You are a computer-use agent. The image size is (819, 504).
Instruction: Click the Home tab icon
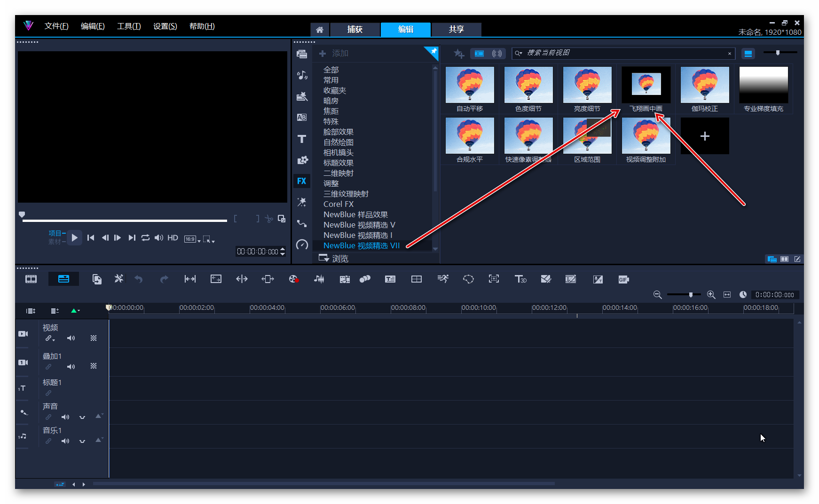(320, 30)
